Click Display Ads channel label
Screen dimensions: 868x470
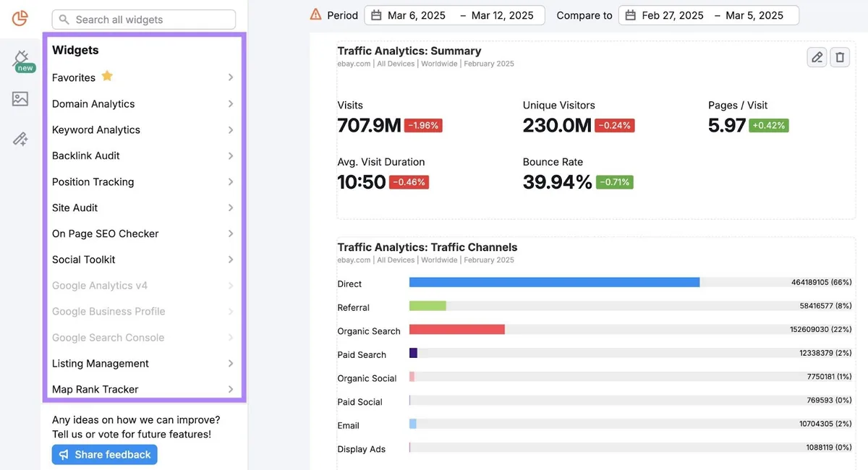tap(361, 449)
